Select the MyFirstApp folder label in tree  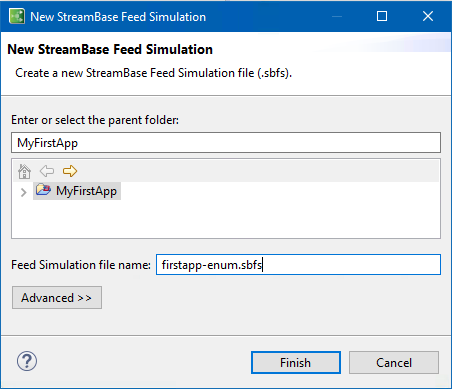click(86, 191)
